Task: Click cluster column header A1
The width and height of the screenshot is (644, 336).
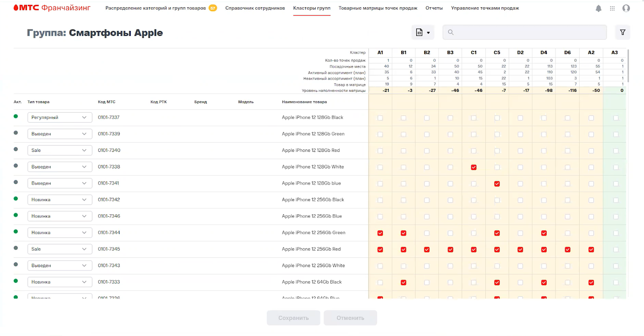Action: tap(380, 52)
